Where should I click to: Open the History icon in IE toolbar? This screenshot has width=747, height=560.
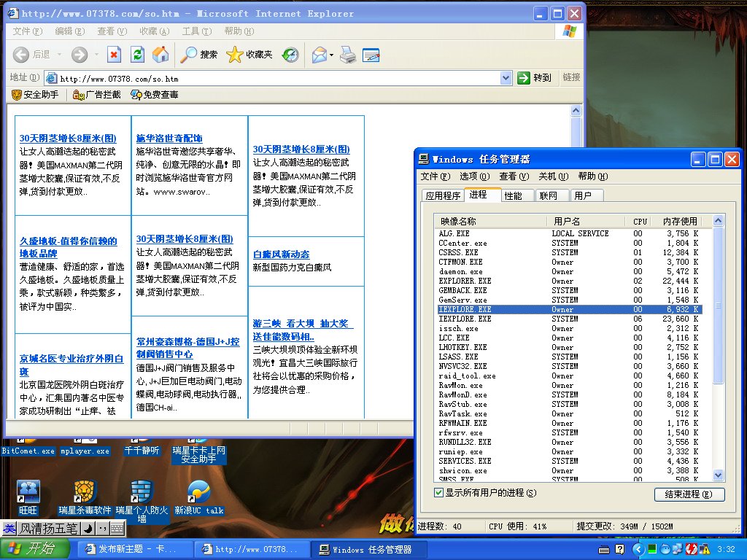[x=290, y=55]
